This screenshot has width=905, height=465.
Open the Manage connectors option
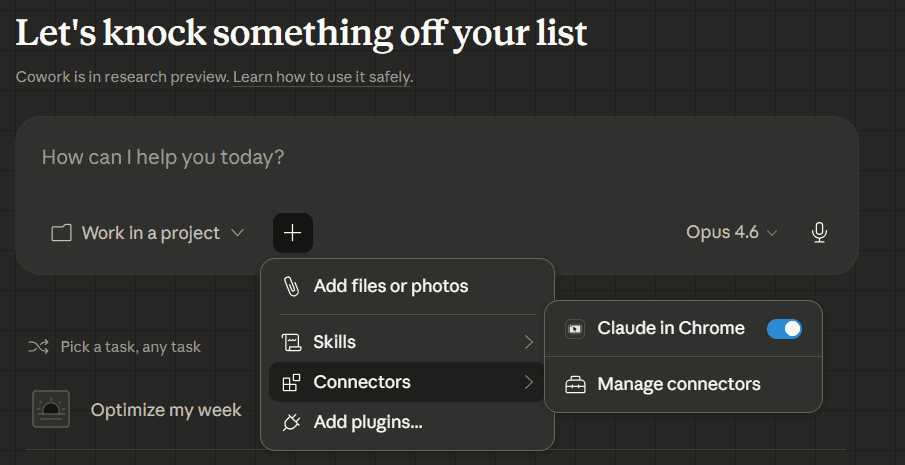pyautogui.click(x=678, y=384)
